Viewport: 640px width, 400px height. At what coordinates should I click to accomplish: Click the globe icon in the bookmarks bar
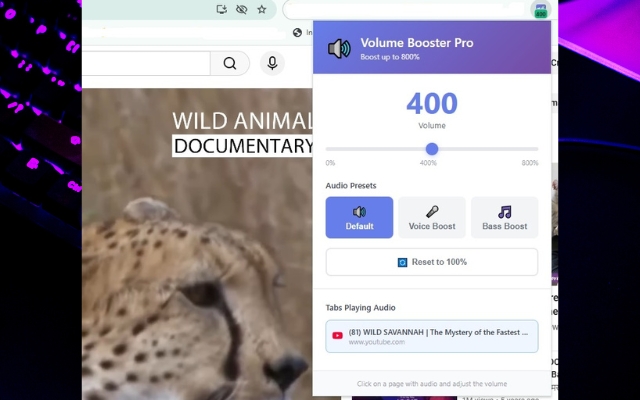[x=297, y=33]
